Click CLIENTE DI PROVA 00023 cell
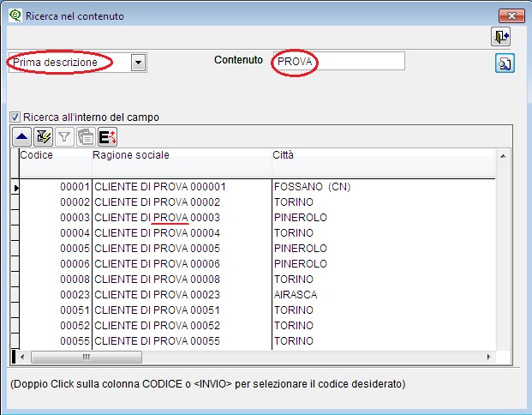 182,295
